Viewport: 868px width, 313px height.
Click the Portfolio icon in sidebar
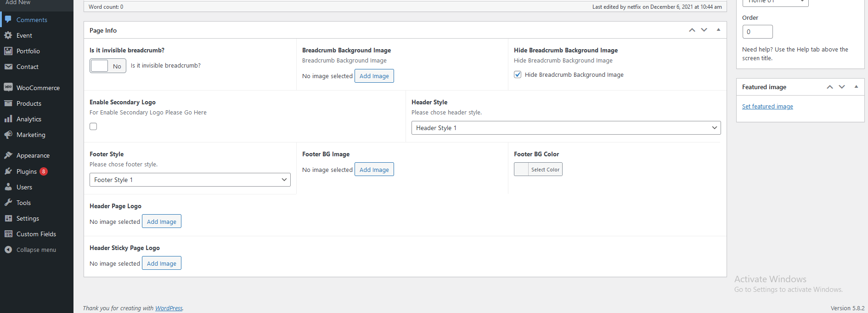click(8, 51)
